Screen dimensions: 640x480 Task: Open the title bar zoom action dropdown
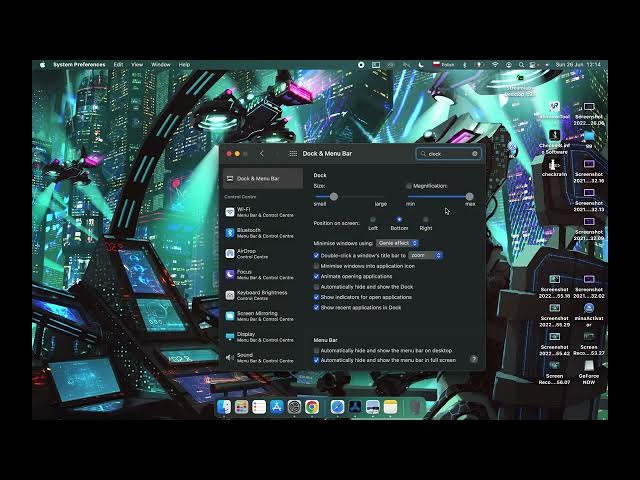(426, 256)
